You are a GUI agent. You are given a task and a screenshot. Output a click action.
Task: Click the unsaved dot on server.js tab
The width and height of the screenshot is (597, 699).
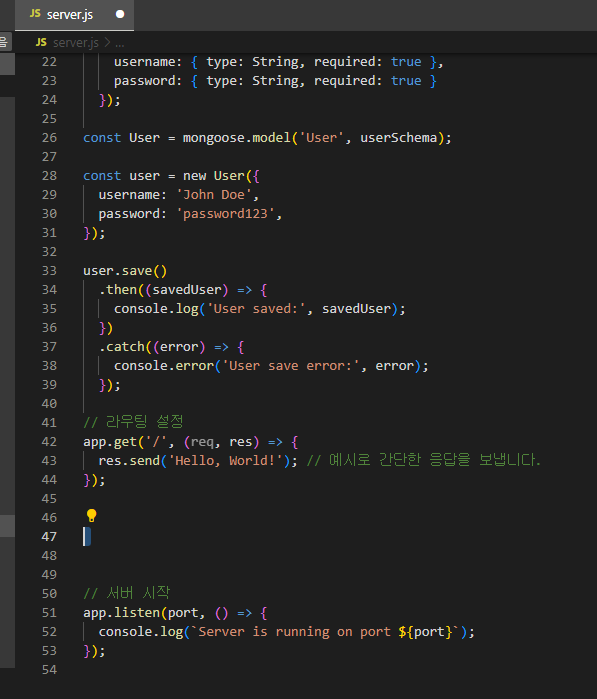coord(120,14)
